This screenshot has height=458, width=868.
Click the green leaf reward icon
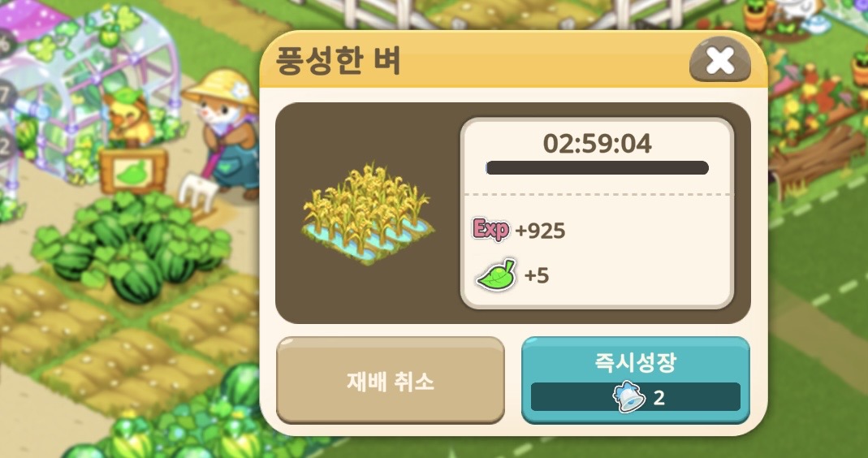[x=496, y=274]
